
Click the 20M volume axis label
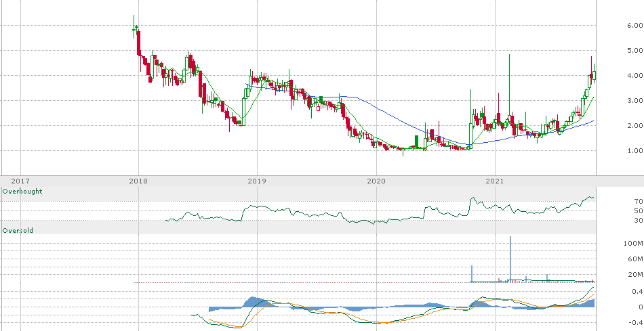635,275
